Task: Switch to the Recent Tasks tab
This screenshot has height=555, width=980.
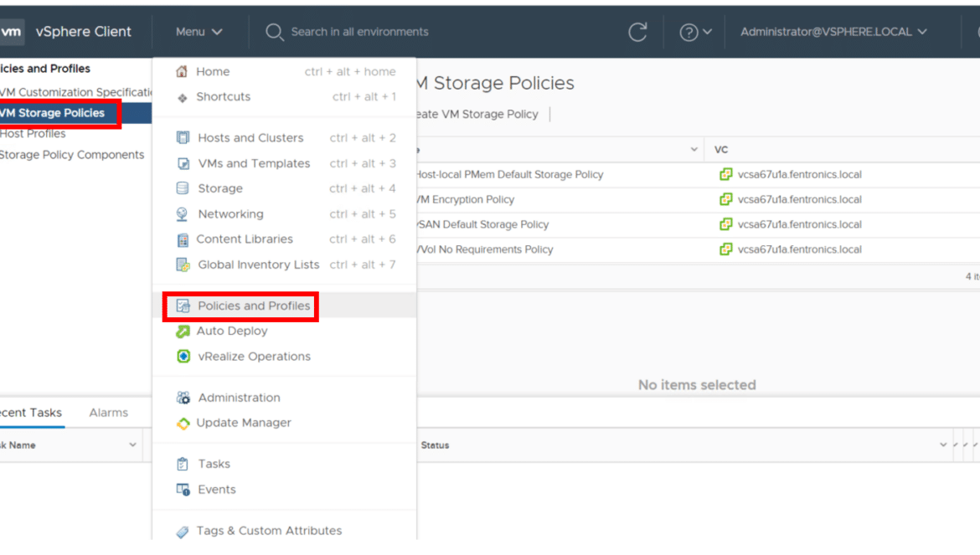Action: point(31,413)
